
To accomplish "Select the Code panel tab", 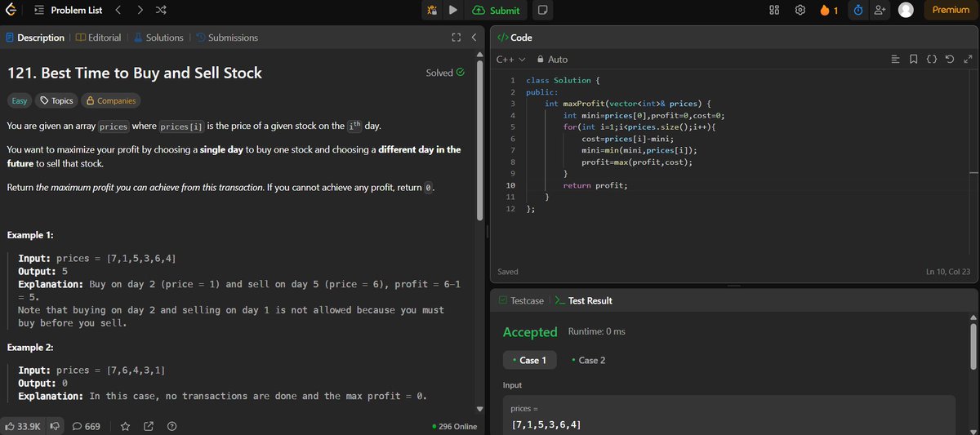I will 515,38.
